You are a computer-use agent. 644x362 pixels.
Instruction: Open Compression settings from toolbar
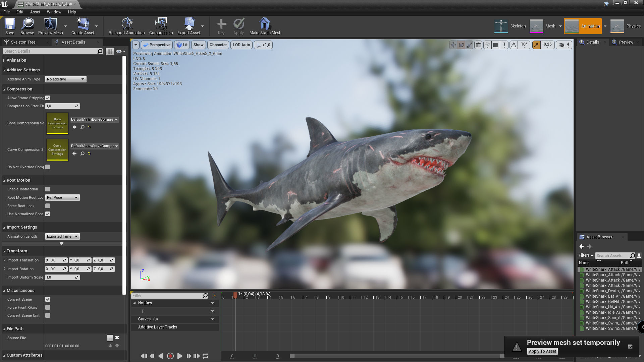coord(161,26)
